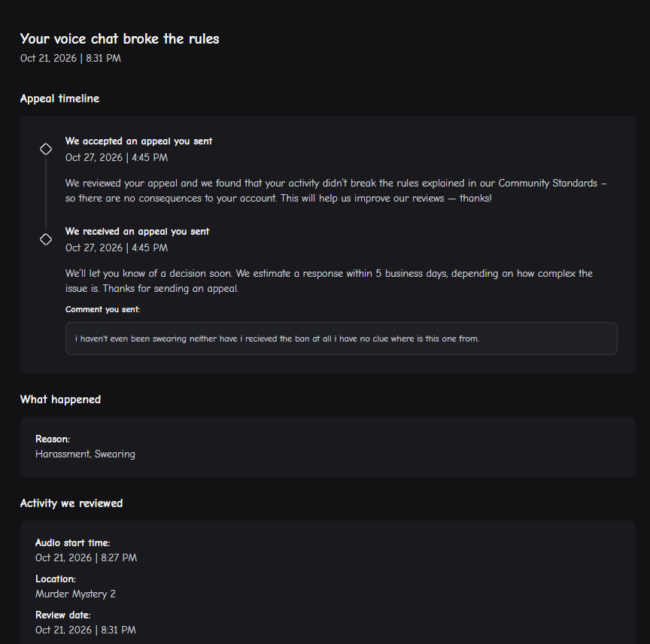This screenshot has width=650, height=644.
Task: Select the 'Activity we reviewed' heading
Action: [x=71, y=503]
